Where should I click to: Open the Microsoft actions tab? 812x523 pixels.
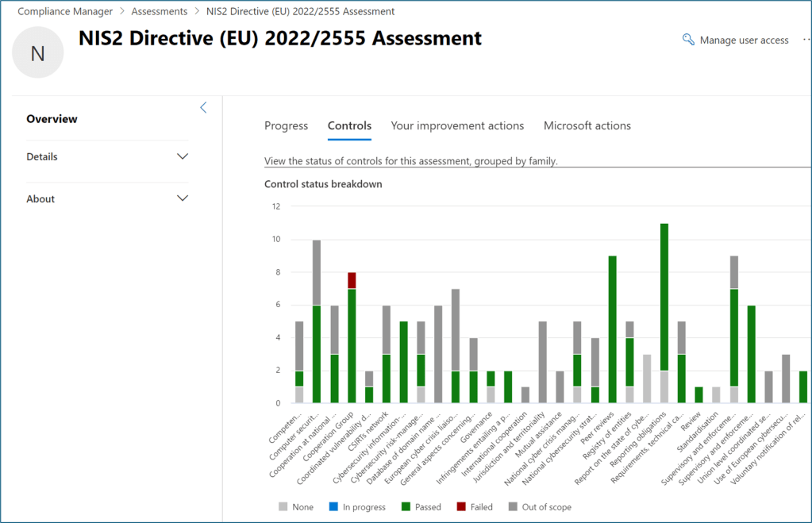pyautogui.click(x=587, y=125)
